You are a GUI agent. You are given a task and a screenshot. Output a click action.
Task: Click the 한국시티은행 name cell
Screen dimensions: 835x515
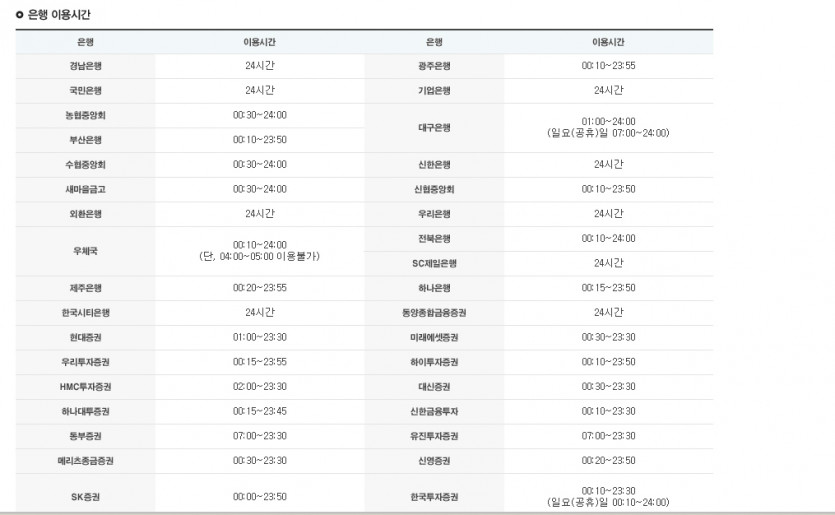coord(85,313)
